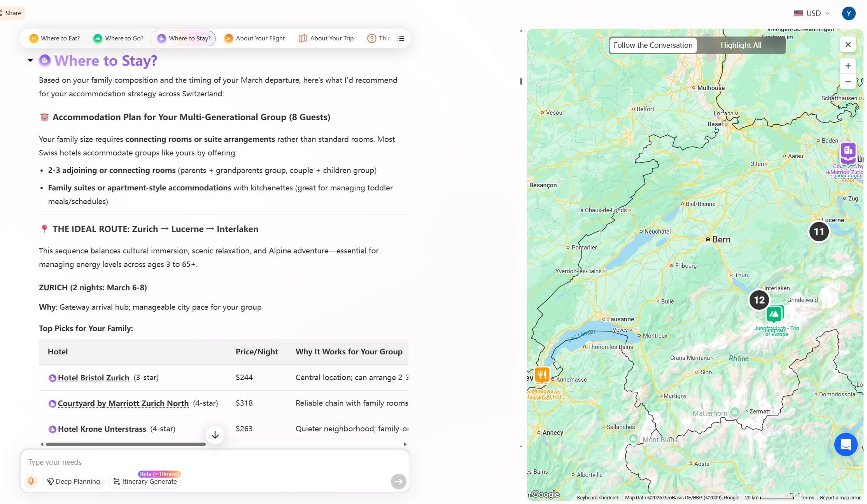The image size is (867, 504).
Task: Open the Hotel Bristol Zurich link
Action: click(93, 378)
